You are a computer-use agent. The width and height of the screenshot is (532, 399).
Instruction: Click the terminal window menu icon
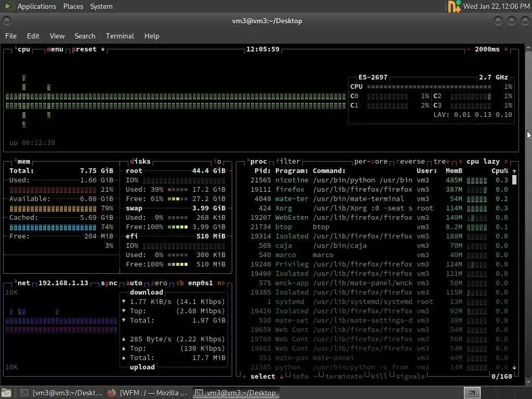[x=6, y=21]
